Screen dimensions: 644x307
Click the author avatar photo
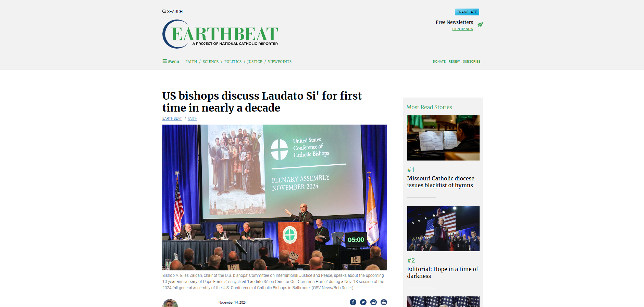coord(170,303)
